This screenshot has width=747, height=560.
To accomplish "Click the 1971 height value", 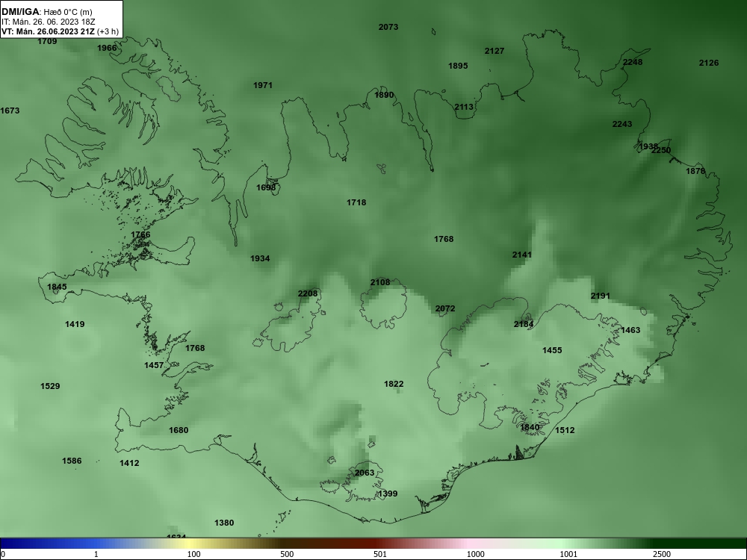I will click(x=263, y=85).
